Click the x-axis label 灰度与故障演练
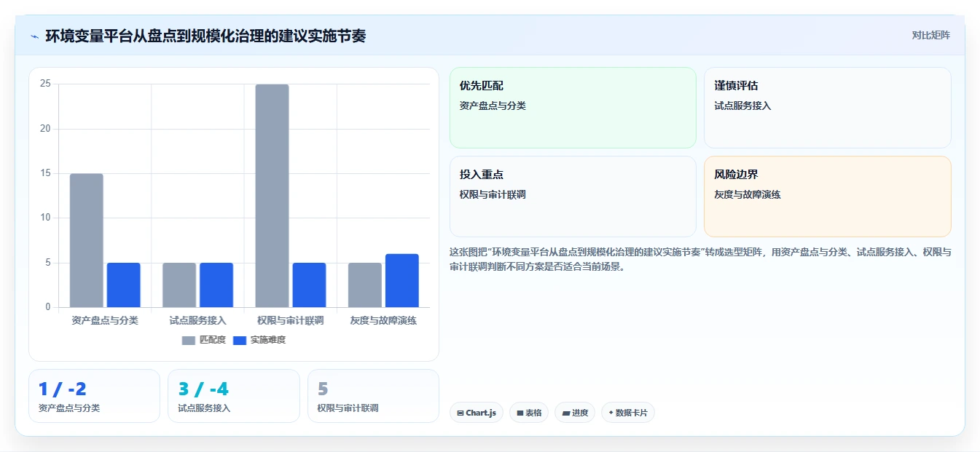Screen dimensions: 980x452 tap(383, 320)
